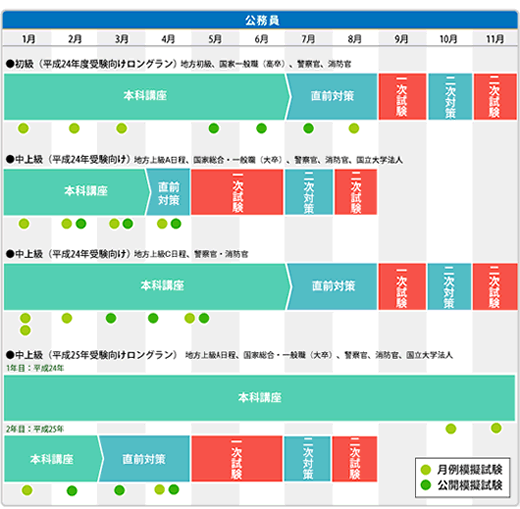Click April light green dot under 2年目 schedule
The width and height of the screenshot is (520, 509).
click(x=160, y=489)
